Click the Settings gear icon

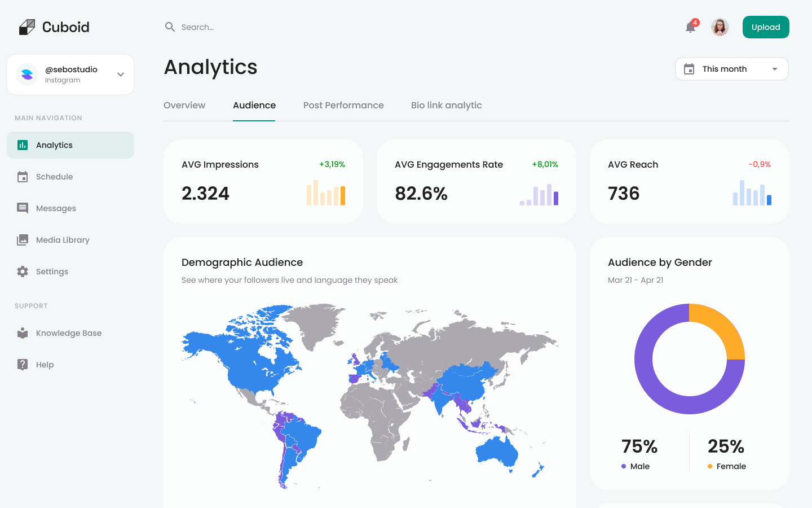(x=23, y=271)
